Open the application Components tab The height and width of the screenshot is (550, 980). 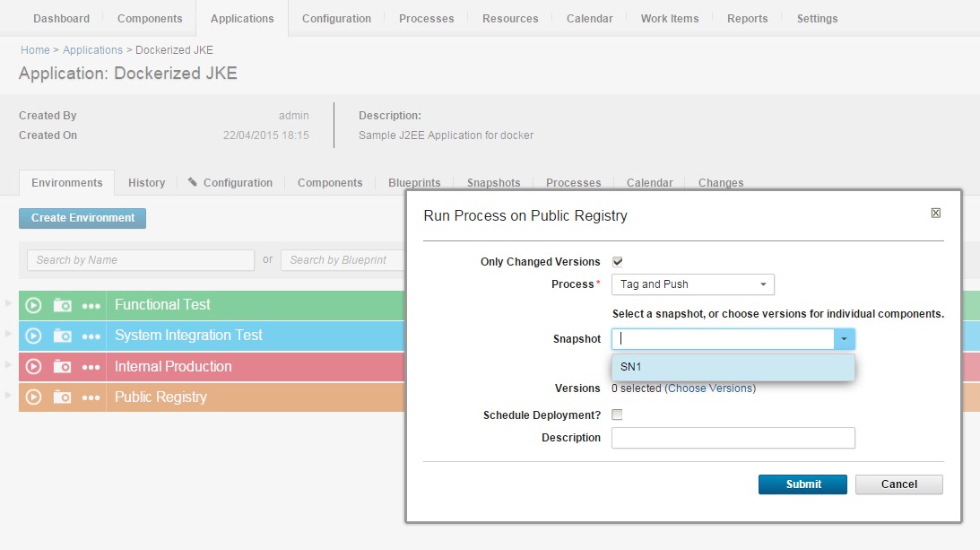point(330,183)
